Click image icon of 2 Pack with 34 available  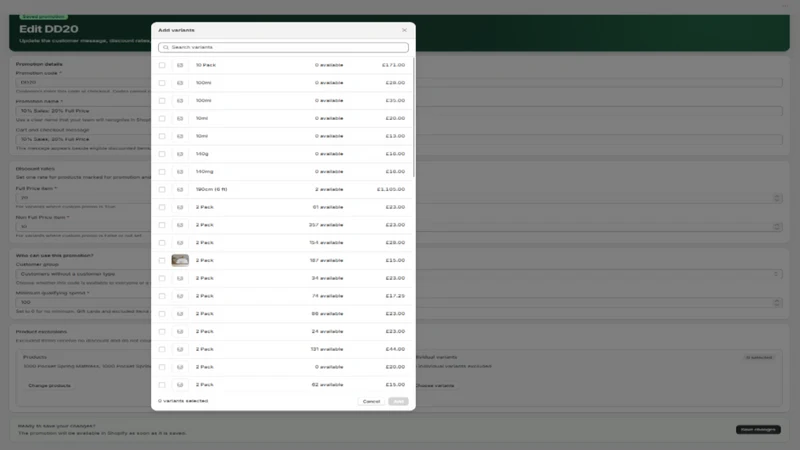pyautogui.click(x=180, y=279)
